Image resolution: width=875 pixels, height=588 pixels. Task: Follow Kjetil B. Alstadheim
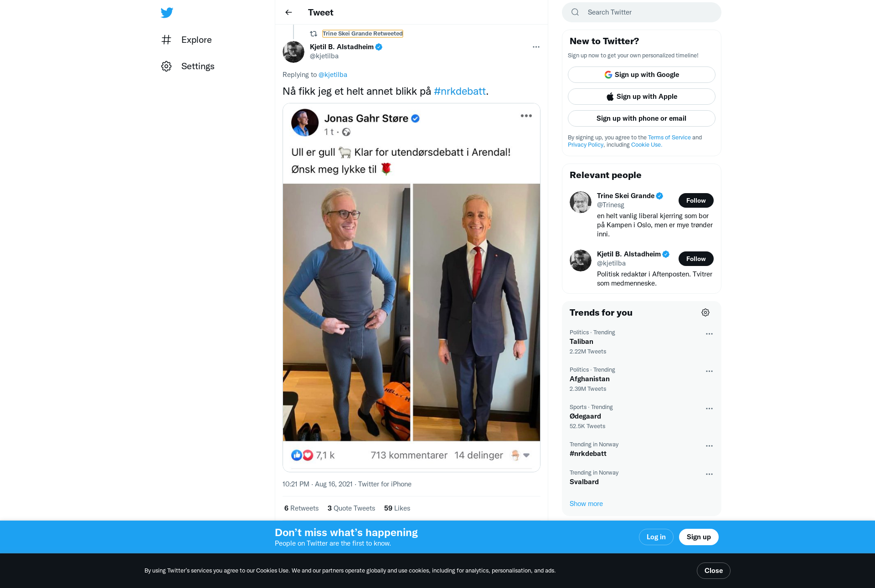[696, 259]
